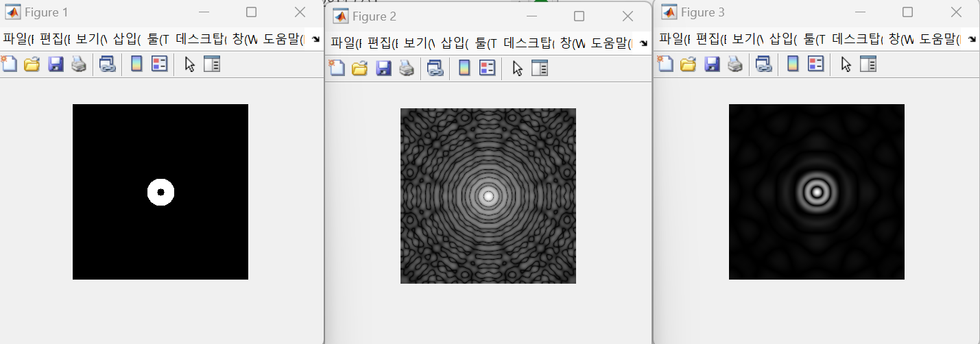Insert a legend in Figure 2
The height and width of the screenshot is (344, 980).
click(487, 68)
